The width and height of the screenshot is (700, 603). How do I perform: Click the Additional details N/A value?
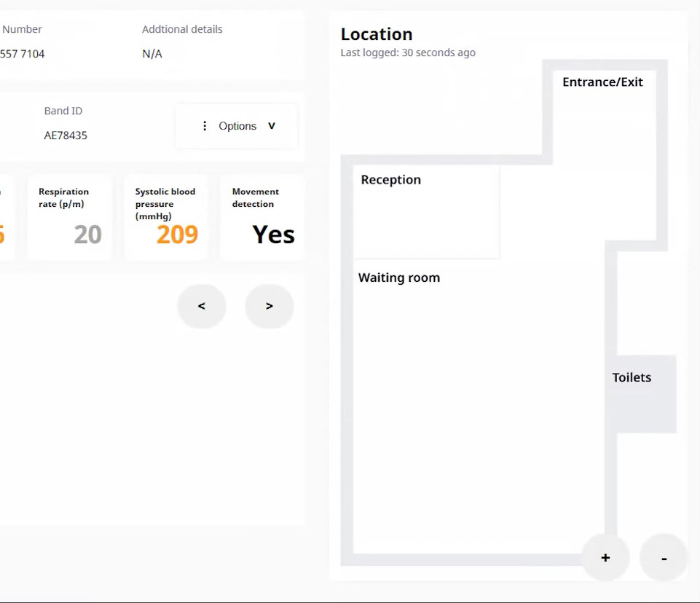click(x=152, y=54)
